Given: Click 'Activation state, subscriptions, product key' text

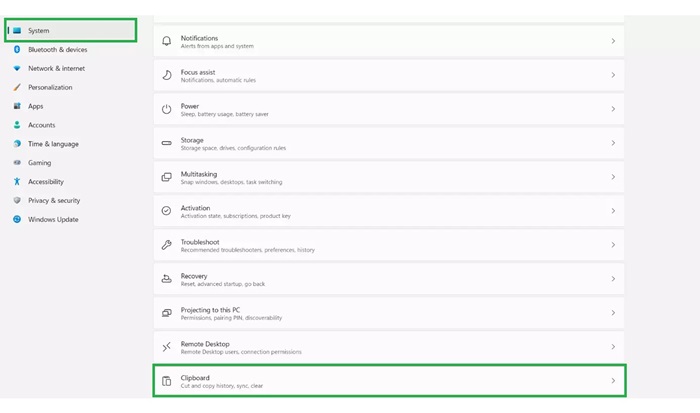Looking at the screenshot, I should (236, 216).
